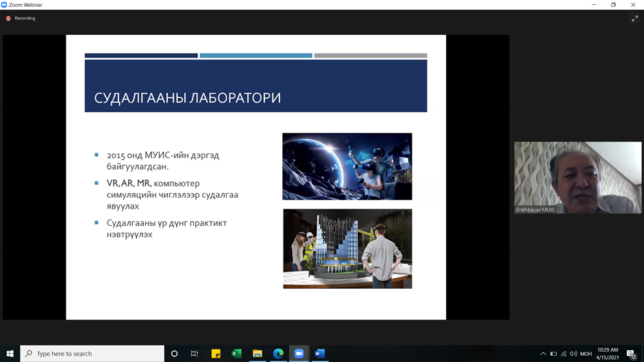Click the red Recording indicator icon
This screenshot has width=644, height=362.
click(x=8, y=18)
